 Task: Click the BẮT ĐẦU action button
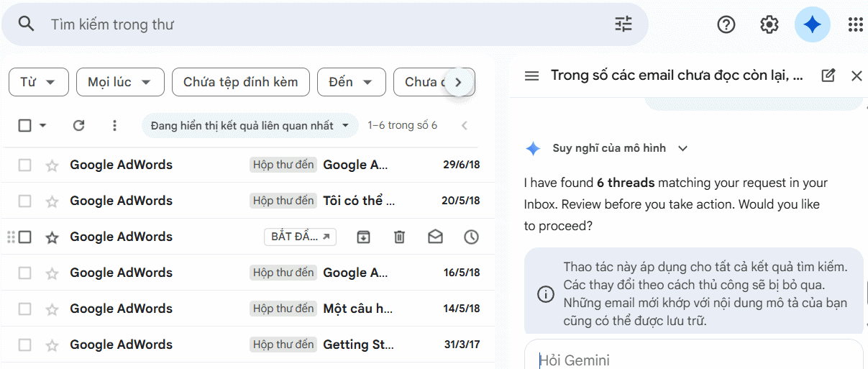[300, 237]
